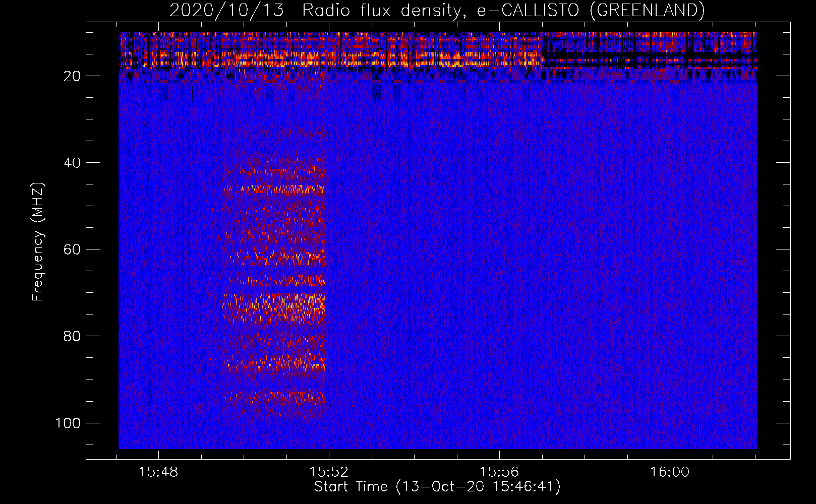This screenshot has height=504, width=816.
Task: Click the frequency label 60
Action: [x=72, y=249]
